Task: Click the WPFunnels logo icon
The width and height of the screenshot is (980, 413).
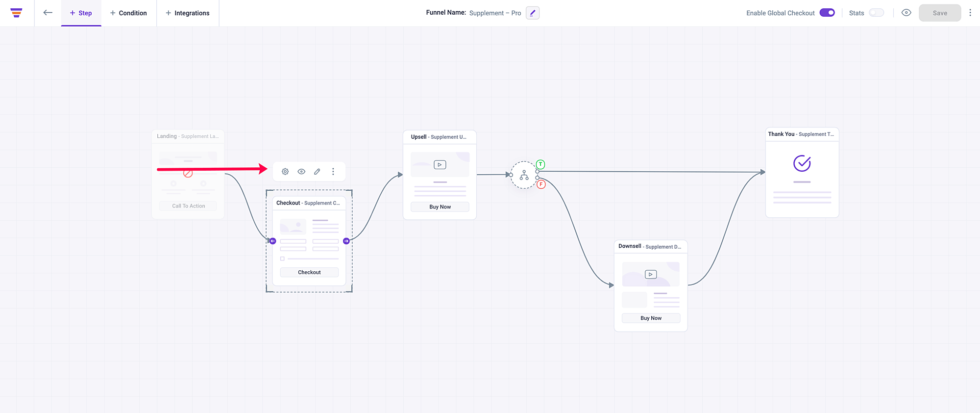Action: pos(16,13)
